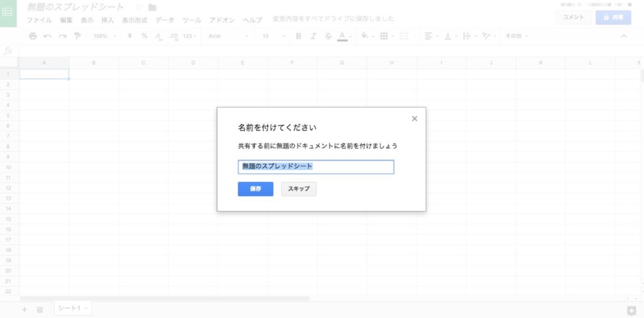Open the all sheets list icon
Image resolution: width=644 pixels, height=318 pixels.
pyautogui.click(x=40, y=309)
